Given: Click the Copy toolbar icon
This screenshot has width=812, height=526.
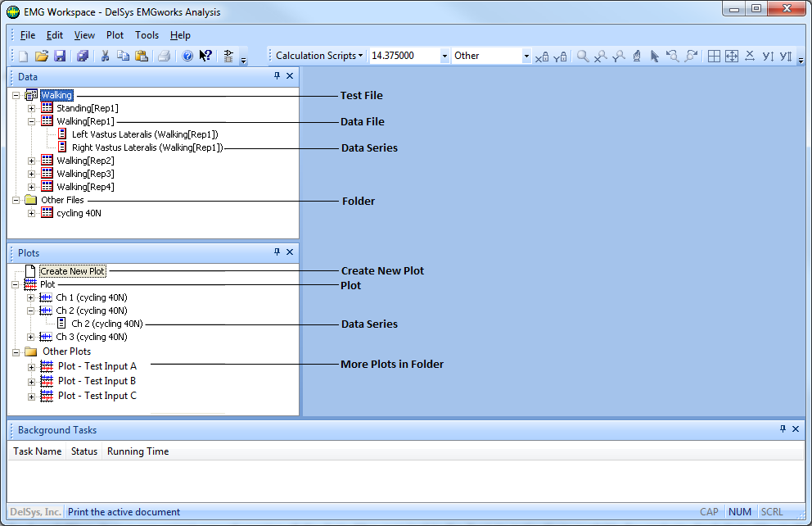Looking at the screenshot, I should [124, 56].
